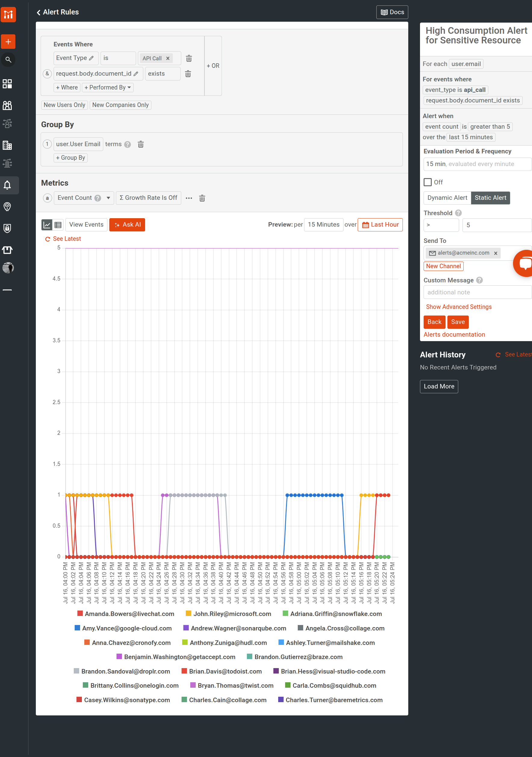532x757 pixels.
Task: Open the 15 Minutes preview interval selector
Action: [323, 225]
